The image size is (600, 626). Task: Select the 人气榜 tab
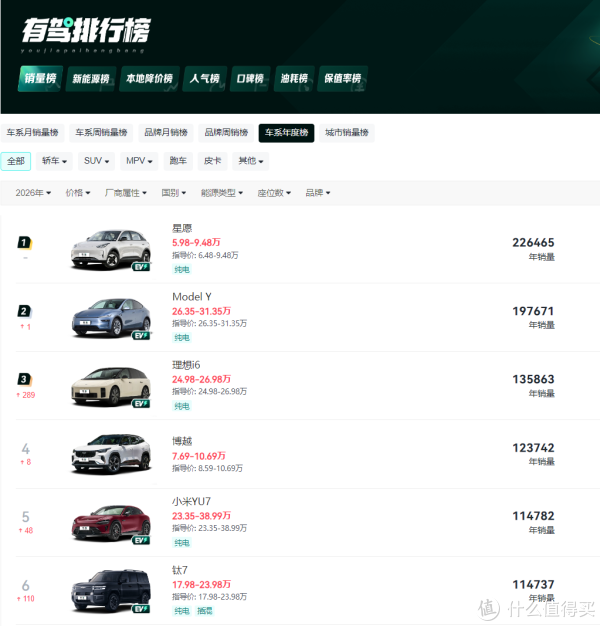204,79
